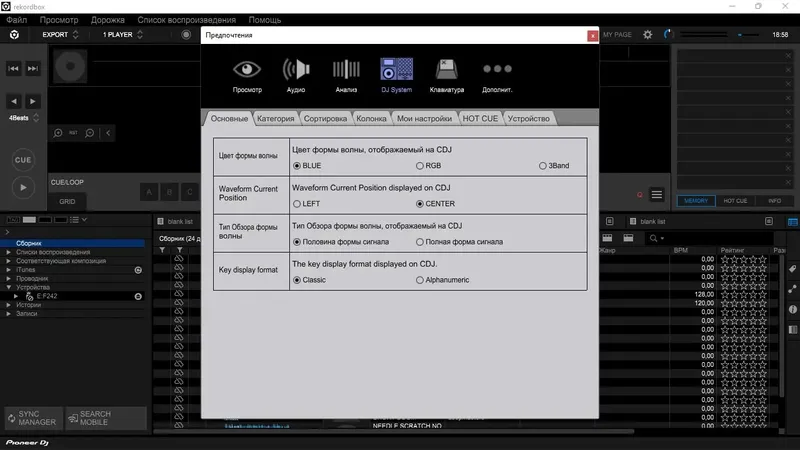Viewport: 800px width, 450px height.
Task: Collapse waveform panel with left chevron
Action: pos(108,133)
